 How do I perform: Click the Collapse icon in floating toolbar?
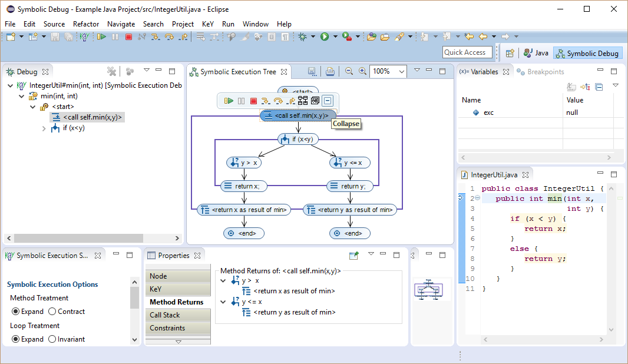tap(328, 101)
